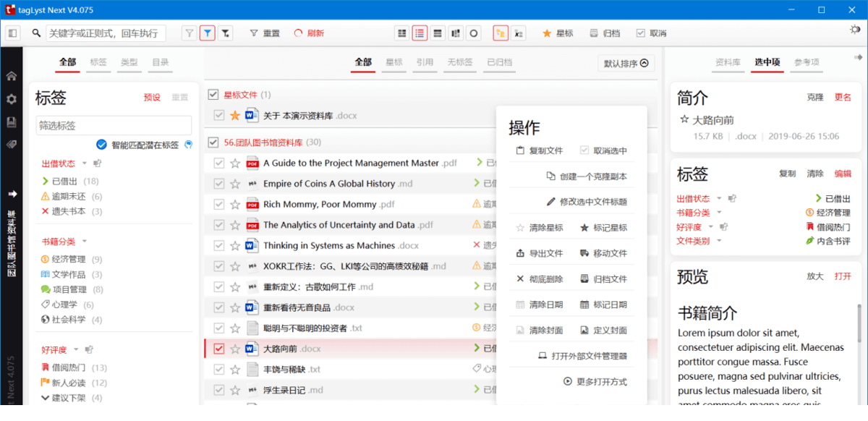Image resolution: width=868 pixels, height=421 pixels.
Task: Click the red list view icon
Action: pyautogui.click(x=420, y=33)
